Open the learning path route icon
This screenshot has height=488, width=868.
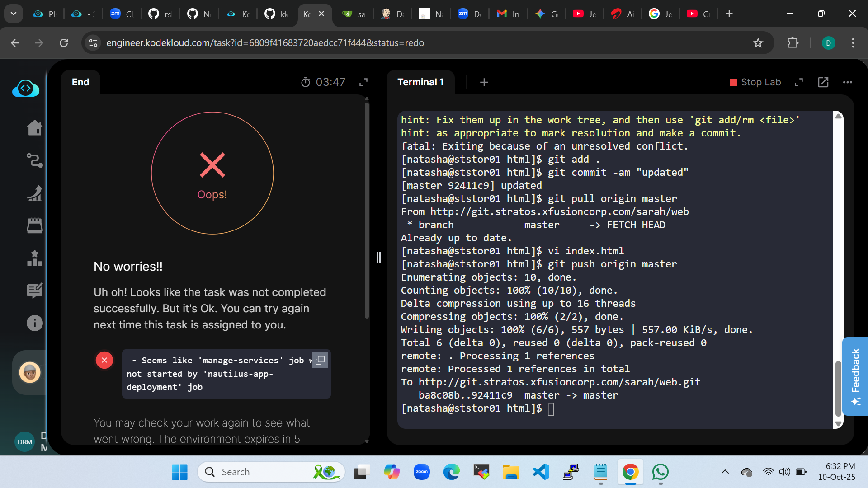tap(34, 160)
